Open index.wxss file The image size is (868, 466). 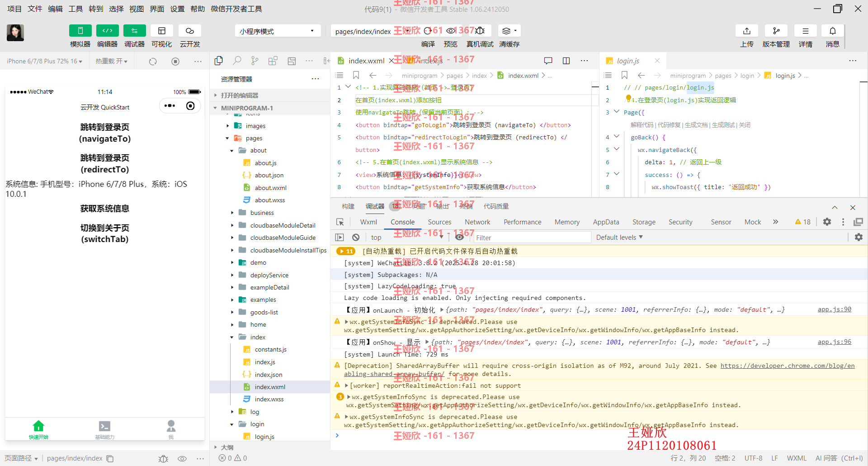click(269, 399)
